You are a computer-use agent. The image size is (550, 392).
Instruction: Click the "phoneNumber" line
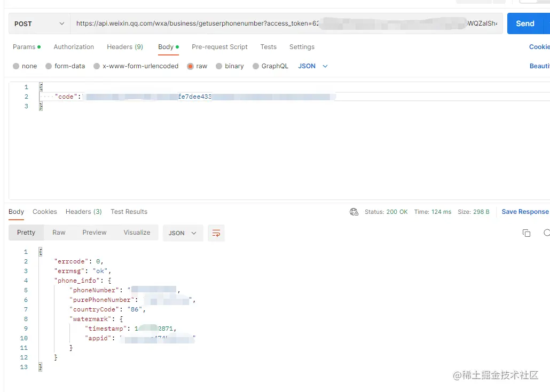125,290
